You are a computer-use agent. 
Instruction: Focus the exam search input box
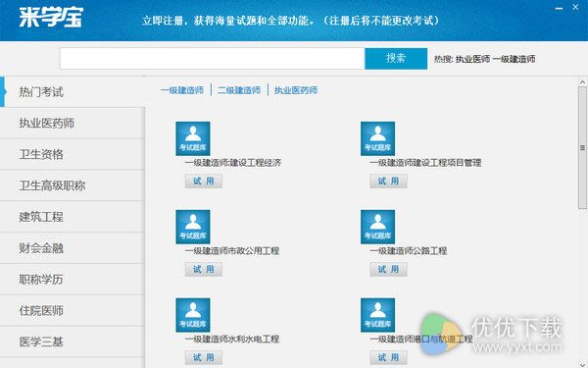click(213, 59)
